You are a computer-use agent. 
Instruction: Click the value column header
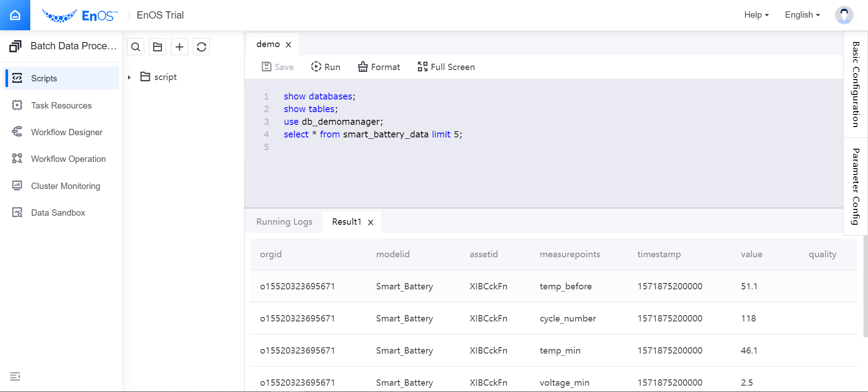click(751, 254)
